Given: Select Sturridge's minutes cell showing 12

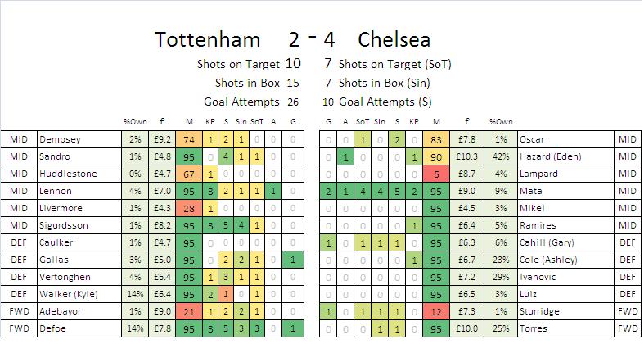Looking at the screenshot, I should [436, 311].
